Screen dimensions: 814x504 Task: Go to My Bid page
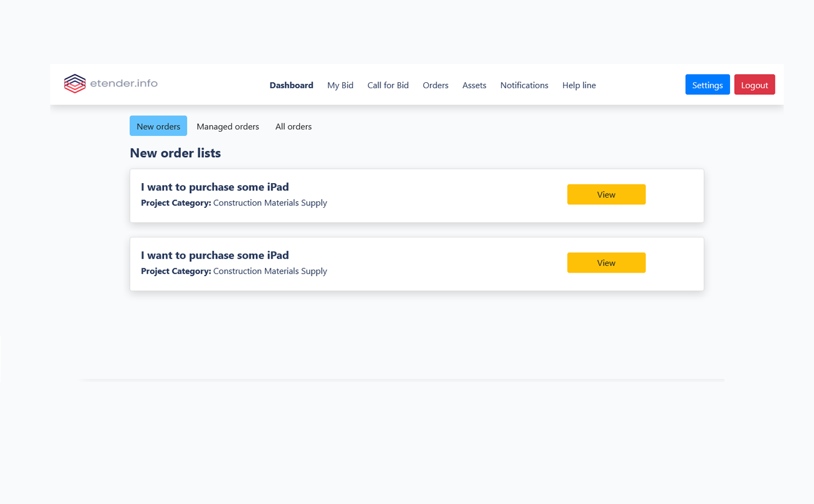(x=340, y=85)
